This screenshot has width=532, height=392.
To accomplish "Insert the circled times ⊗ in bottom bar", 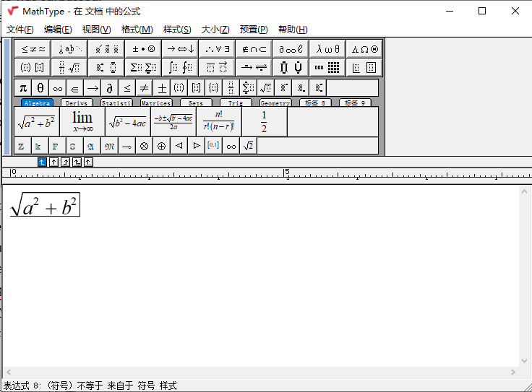I will point(144,146).
